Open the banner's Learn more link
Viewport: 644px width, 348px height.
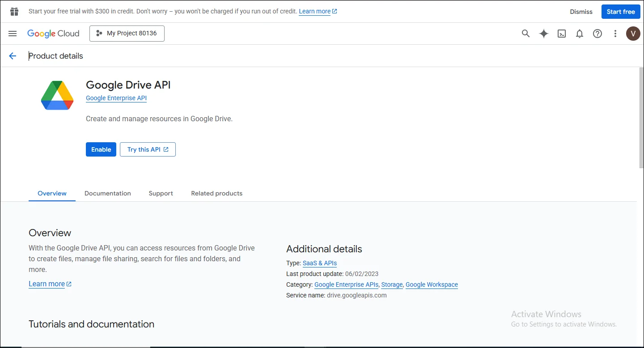(x=318, y=11)
